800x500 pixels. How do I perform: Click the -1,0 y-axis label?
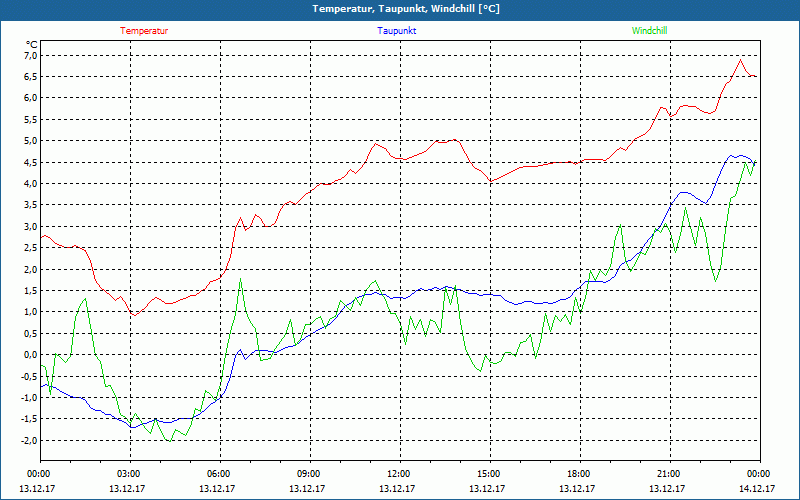[x=29, y=397]
